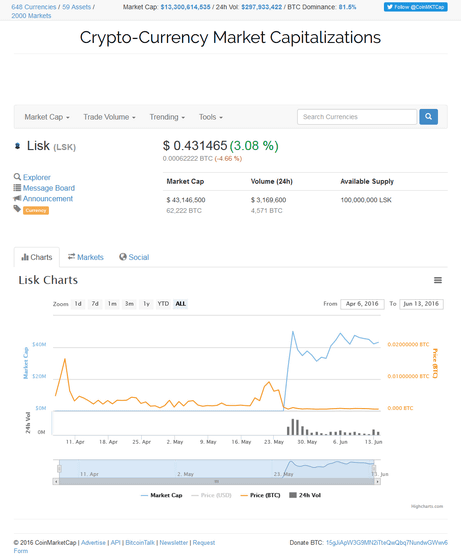Open the chart hamburger menu icon
461x560 pixels.
438,280
